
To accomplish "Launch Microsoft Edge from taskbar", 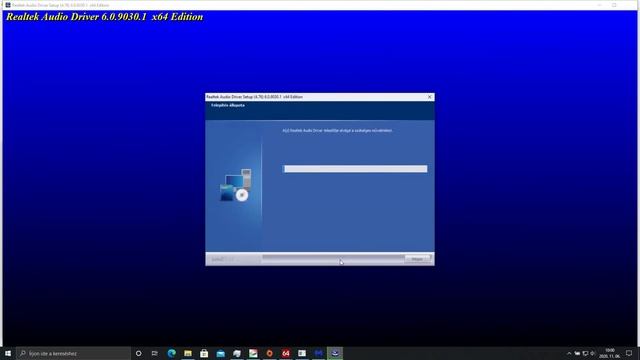I will pos(171,353).
